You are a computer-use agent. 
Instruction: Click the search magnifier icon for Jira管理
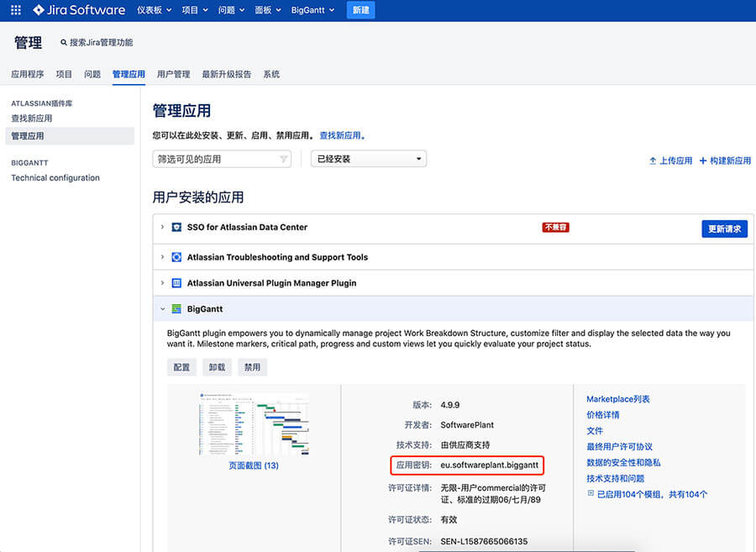[x=63, y=42]
